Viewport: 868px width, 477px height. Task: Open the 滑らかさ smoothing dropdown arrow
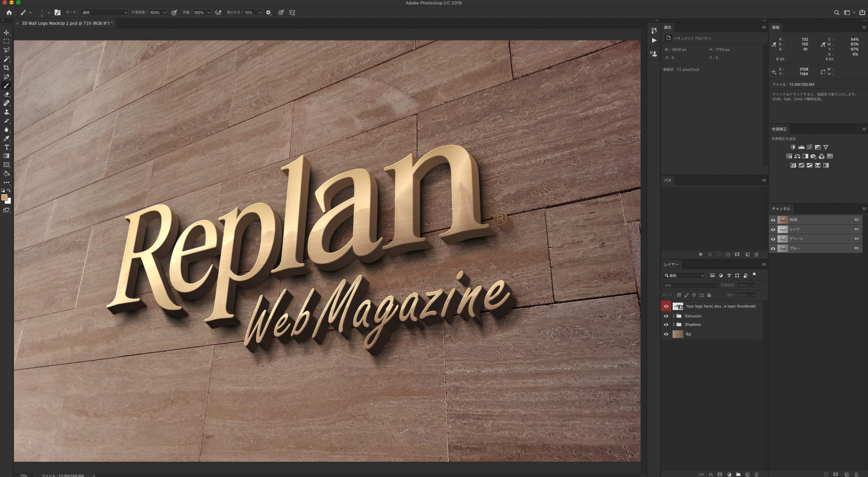[260, 13]
